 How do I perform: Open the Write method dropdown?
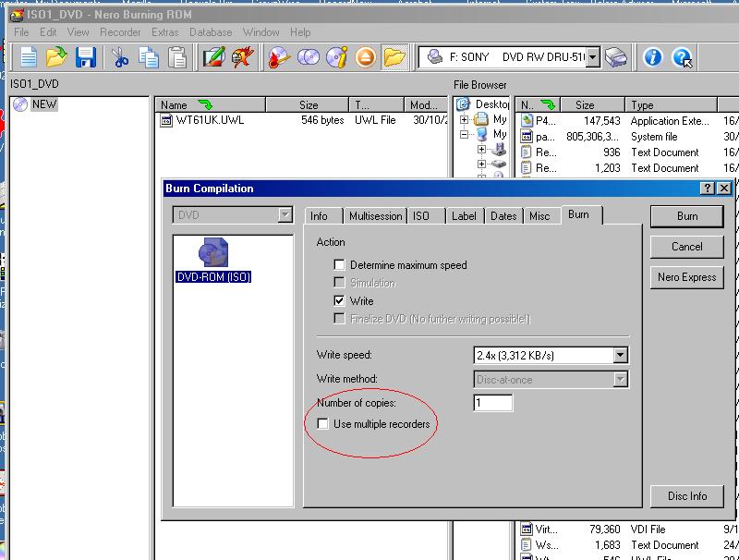620,379
